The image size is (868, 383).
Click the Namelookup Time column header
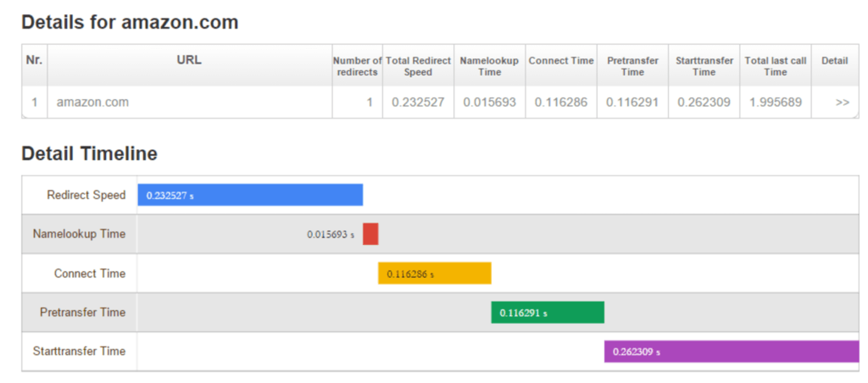pyautogui.click(x=489, y=66)
